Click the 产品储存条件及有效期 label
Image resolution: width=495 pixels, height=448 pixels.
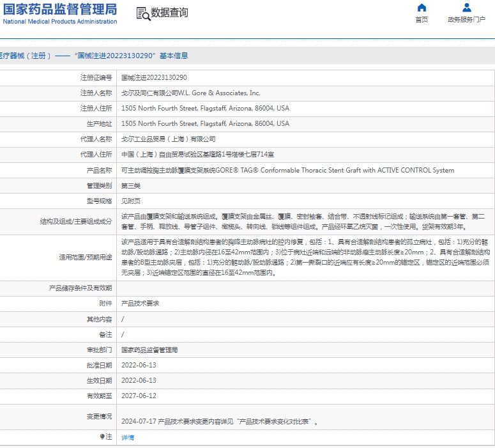[x=80, y=288]
